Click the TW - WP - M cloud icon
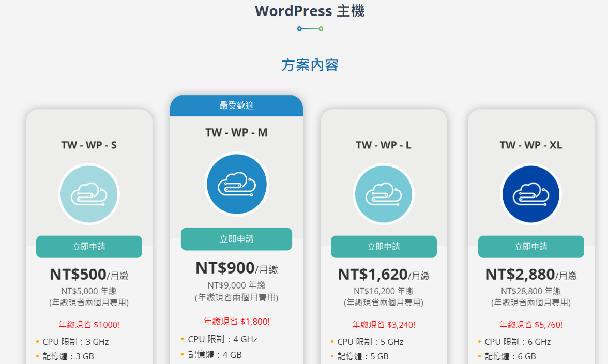 [x=237, y=184]
